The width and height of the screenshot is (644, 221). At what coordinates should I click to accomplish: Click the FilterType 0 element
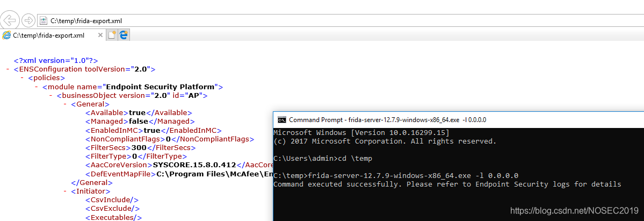pyautogui.click(x=136, y=156)
